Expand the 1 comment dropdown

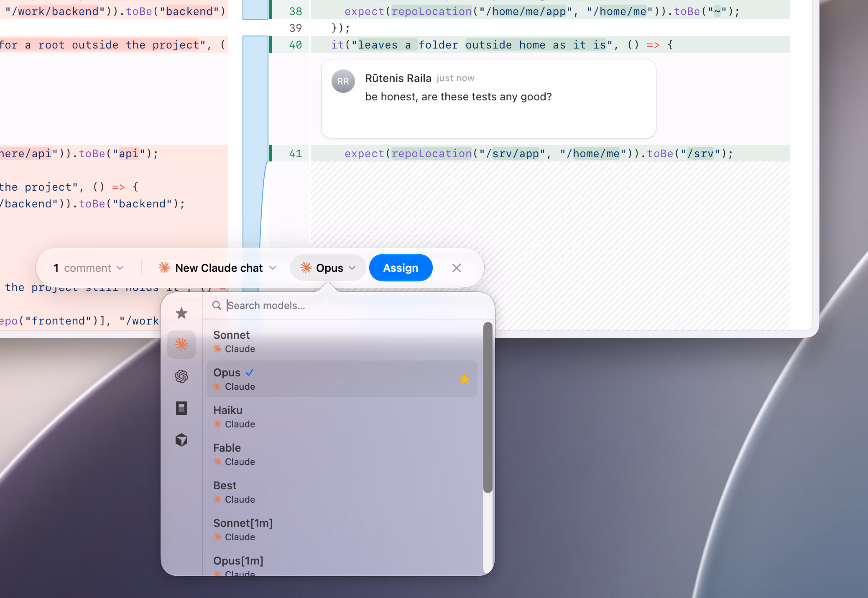click(x=89, y=268)
